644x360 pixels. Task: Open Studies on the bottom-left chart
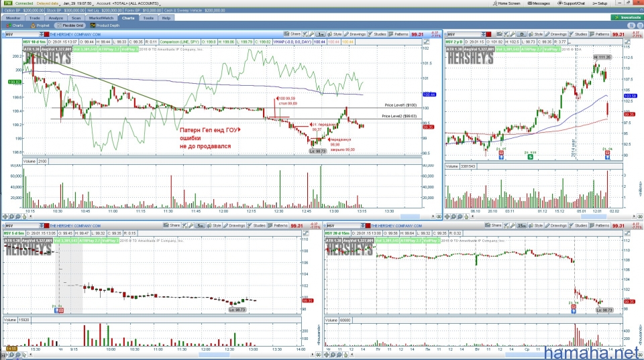(256, 225)
